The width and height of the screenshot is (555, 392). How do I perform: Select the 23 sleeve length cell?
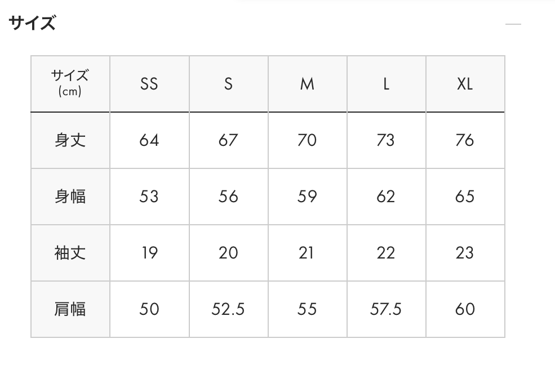point(465,253)
